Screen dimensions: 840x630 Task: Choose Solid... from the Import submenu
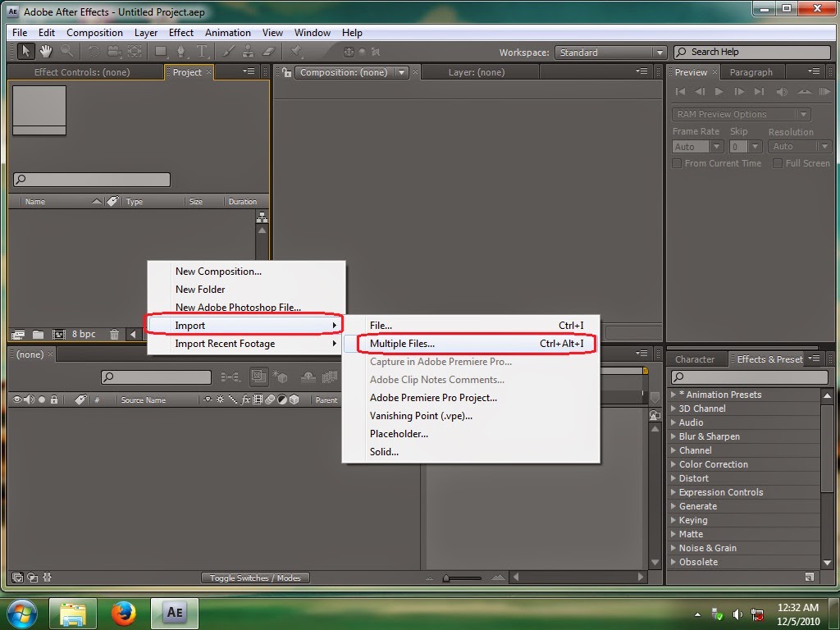(x=471, y=452)
